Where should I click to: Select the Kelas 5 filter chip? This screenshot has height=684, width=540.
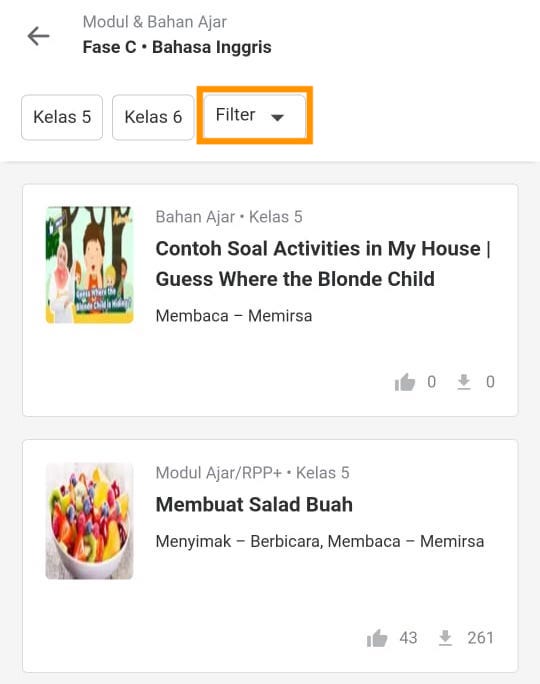coord(62,117)
